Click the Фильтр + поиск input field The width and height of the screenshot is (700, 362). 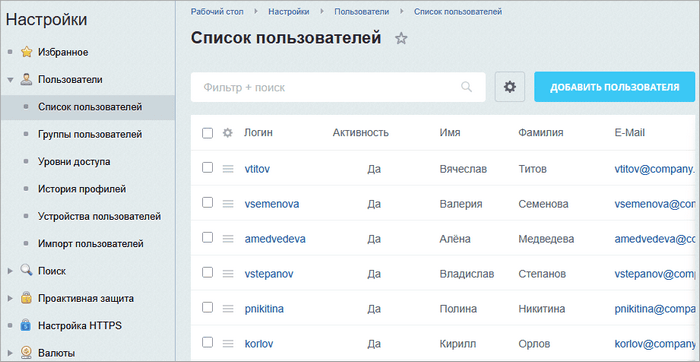[x=338, y=87]
